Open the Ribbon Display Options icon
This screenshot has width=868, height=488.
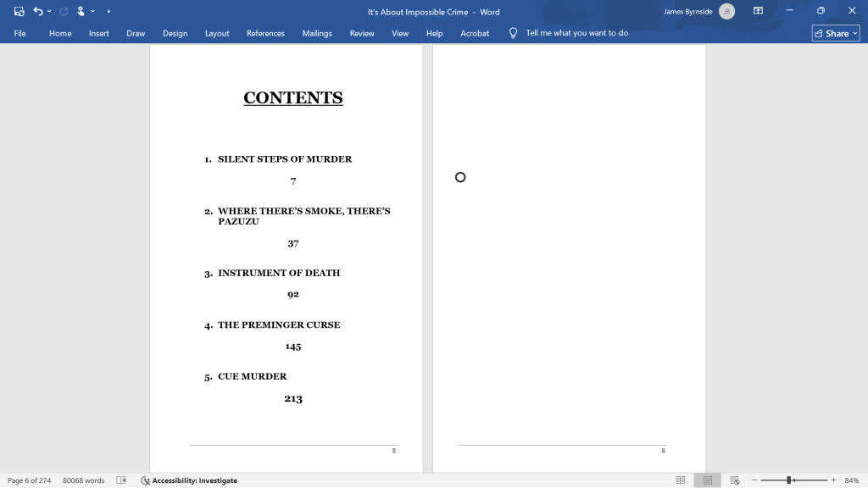759,12
